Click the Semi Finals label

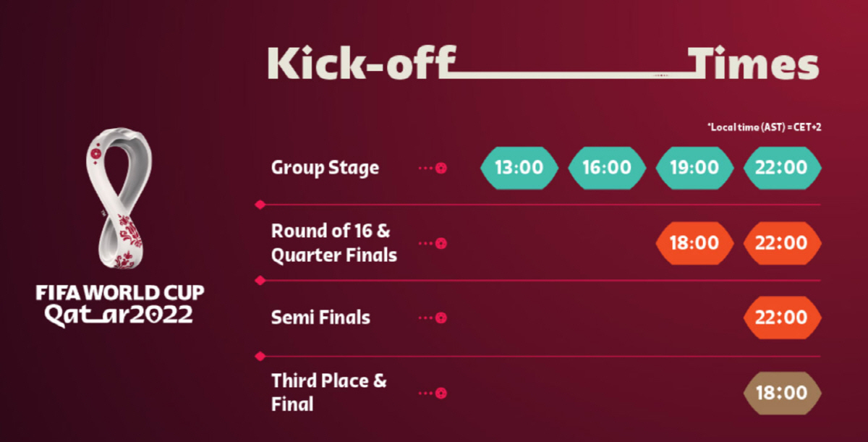tap(320, 318)
